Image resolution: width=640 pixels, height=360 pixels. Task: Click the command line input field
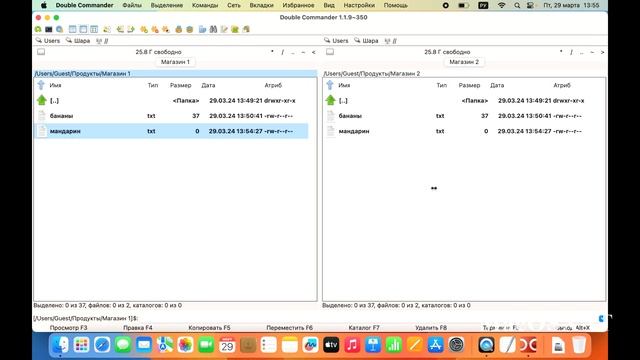367,318
